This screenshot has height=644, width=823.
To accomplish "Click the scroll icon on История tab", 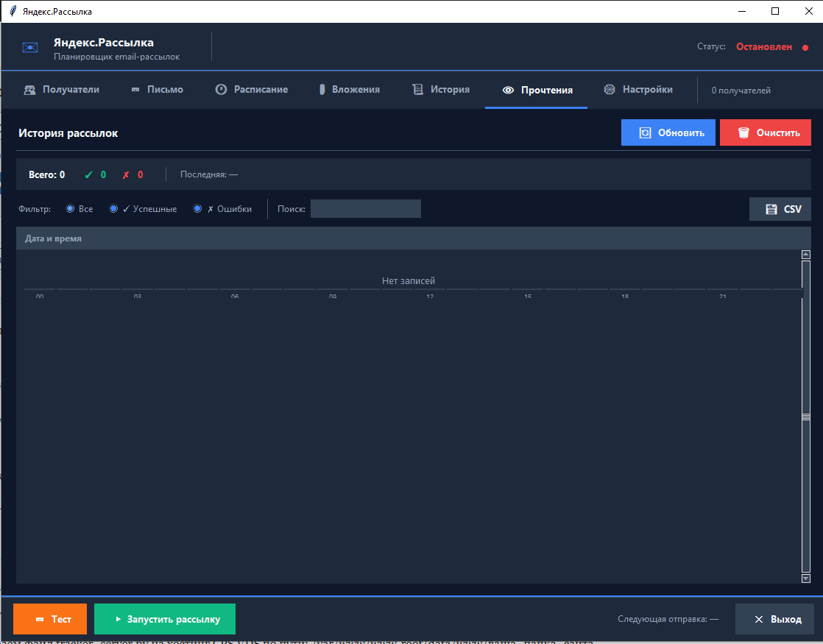I will 417,90.
